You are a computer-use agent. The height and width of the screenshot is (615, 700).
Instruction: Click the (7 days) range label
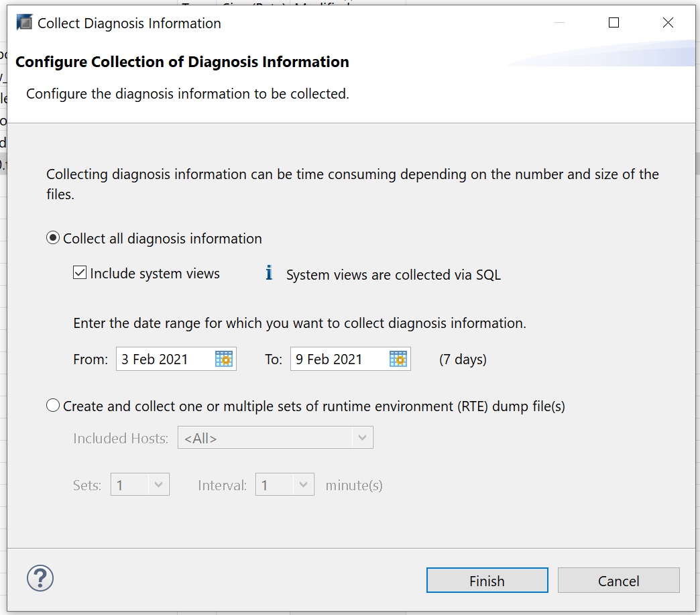pos(463,359)
